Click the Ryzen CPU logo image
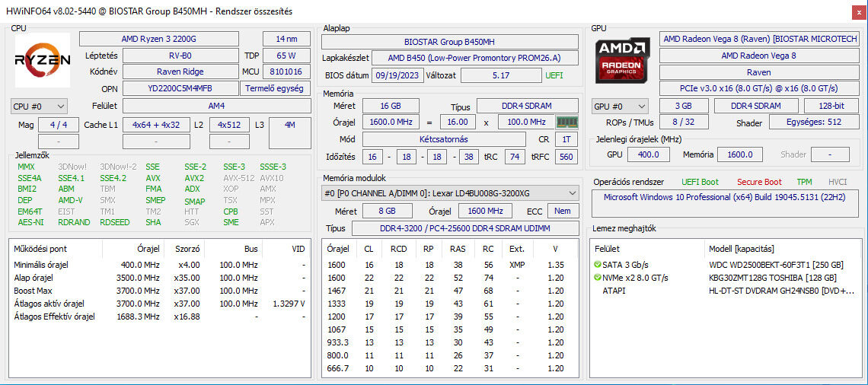The height and width of the screenshot is (385, 868). click(43, 60)
